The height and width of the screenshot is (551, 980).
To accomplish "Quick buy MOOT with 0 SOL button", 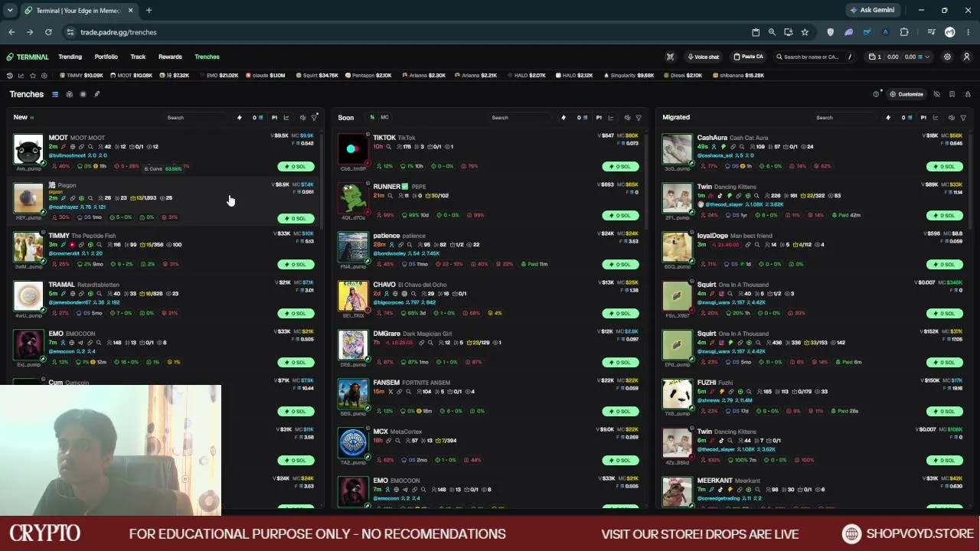I will tap(296, 166).
